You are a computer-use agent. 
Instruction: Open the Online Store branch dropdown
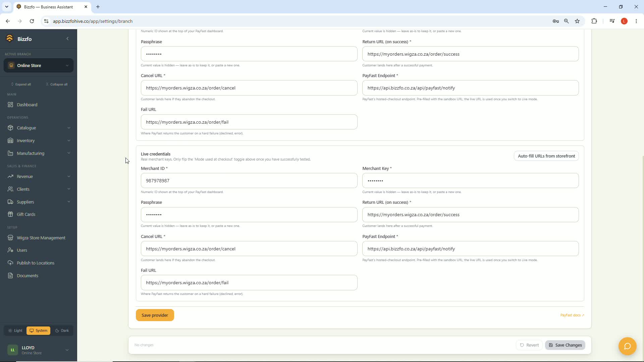point(39,65)
